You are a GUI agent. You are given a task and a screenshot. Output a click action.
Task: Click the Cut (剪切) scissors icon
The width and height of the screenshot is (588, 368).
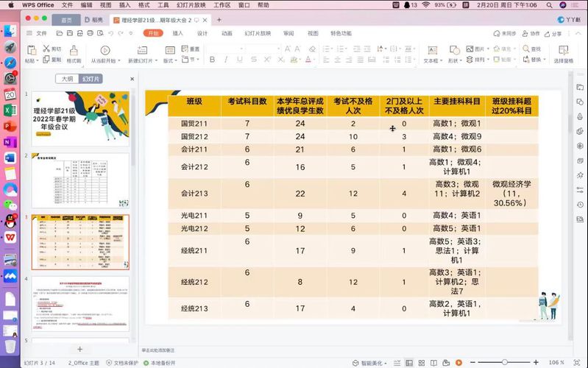47,49
